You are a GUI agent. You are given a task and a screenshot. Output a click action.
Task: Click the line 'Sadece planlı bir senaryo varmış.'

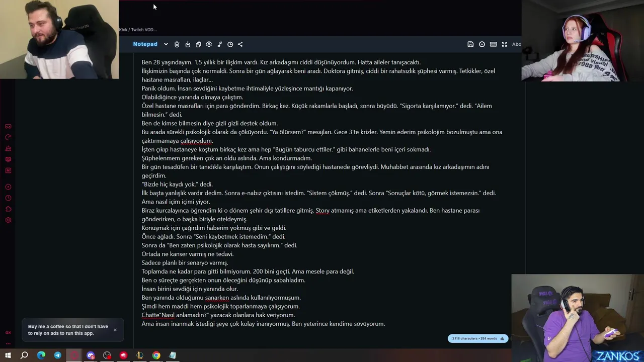[185, 262]
